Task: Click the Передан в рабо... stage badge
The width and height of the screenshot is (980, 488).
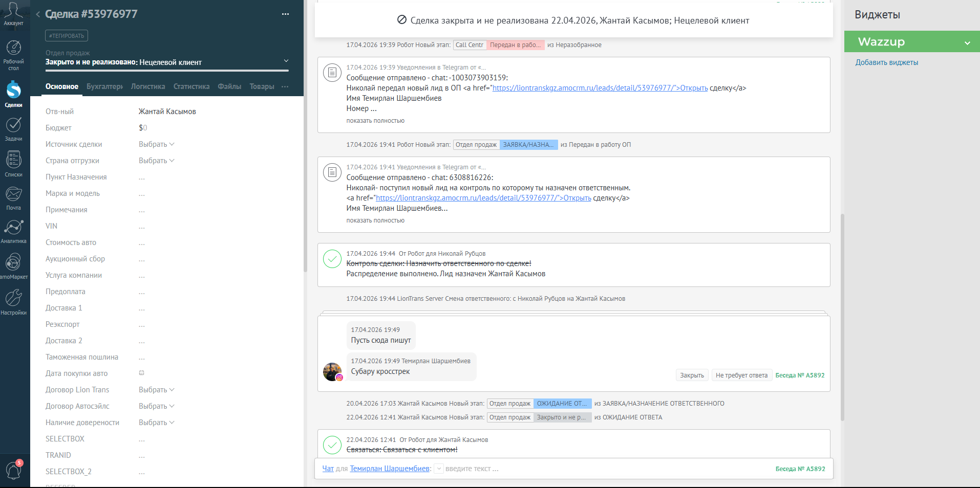Action: point(515,45)
